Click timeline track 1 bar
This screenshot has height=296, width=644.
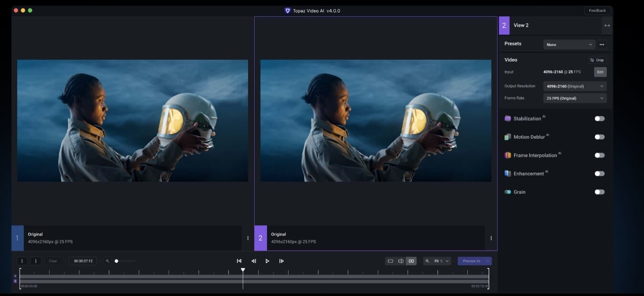[254, 276]
